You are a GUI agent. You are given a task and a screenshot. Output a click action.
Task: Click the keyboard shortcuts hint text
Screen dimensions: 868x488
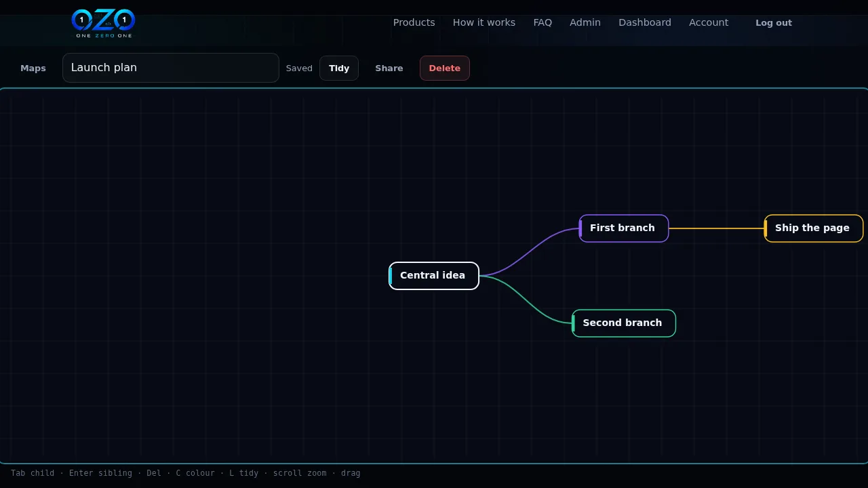[x=185, y=473]
